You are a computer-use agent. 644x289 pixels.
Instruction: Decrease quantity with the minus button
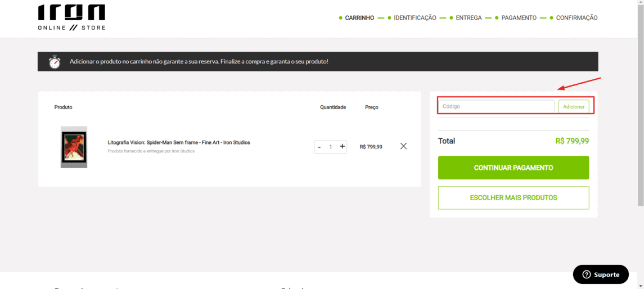coord(319,147)
